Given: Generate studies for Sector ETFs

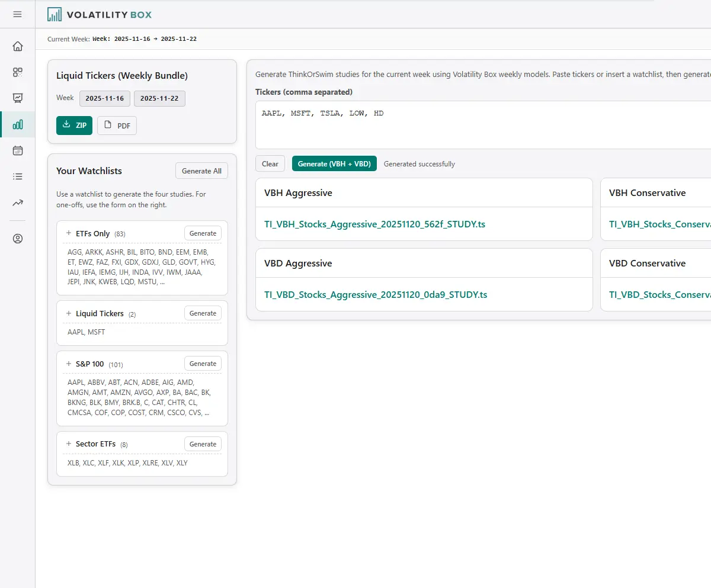Looking at the screenshot, I should coord(203,444).
